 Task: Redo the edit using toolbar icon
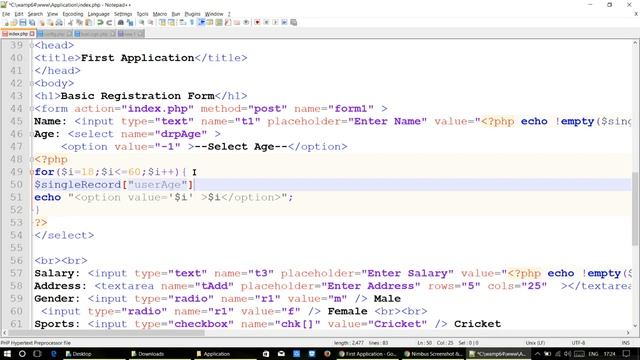109,22
